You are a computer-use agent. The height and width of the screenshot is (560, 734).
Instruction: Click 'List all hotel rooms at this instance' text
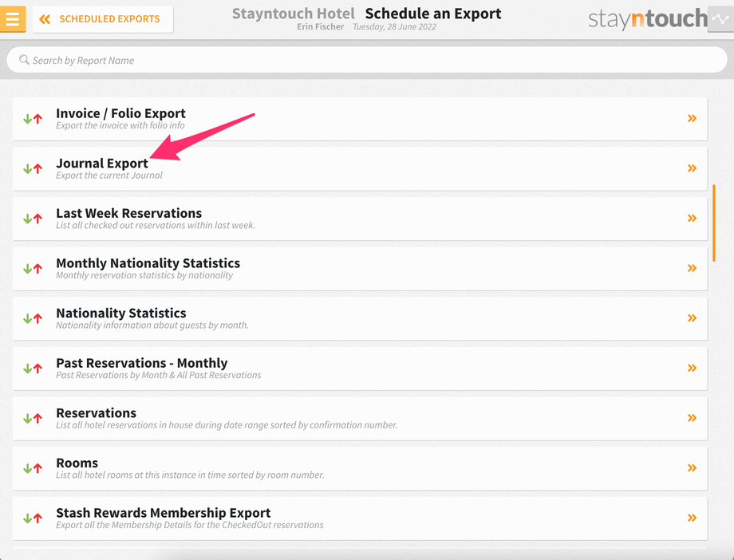pyautogui.click(x=190, y=475)
